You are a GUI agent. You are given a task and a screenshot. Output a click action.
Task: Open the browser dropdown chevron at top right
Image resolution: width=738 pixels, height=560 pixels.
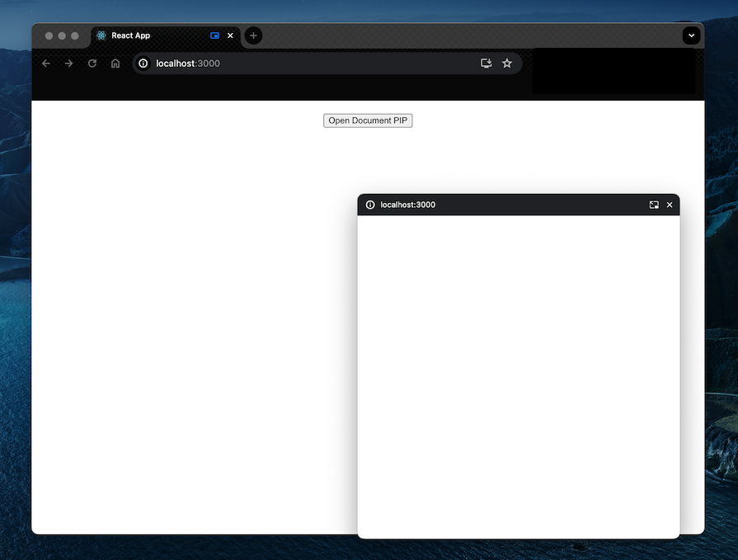pyautogui.click(x=691, y=35)
